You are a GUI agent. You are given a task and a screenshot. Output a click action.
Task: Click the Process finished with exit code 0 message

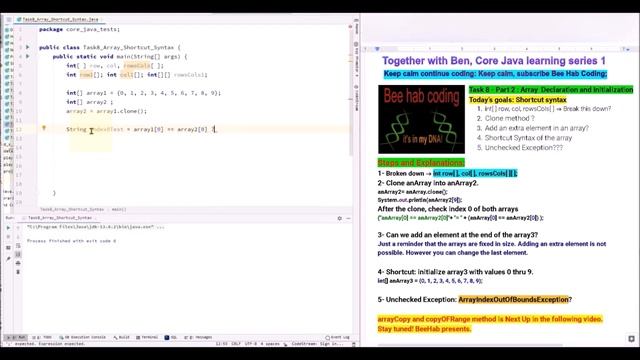[71, 241]
